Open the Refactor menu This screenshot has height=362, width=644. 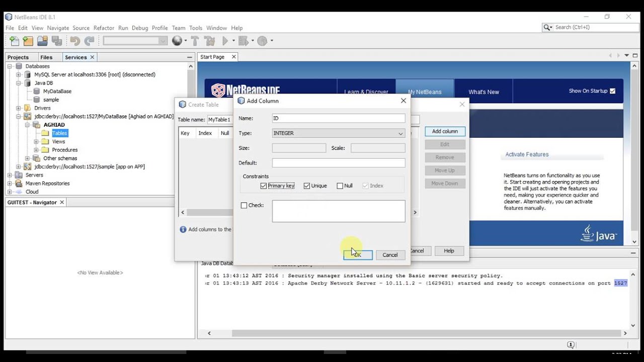point(104,28)
